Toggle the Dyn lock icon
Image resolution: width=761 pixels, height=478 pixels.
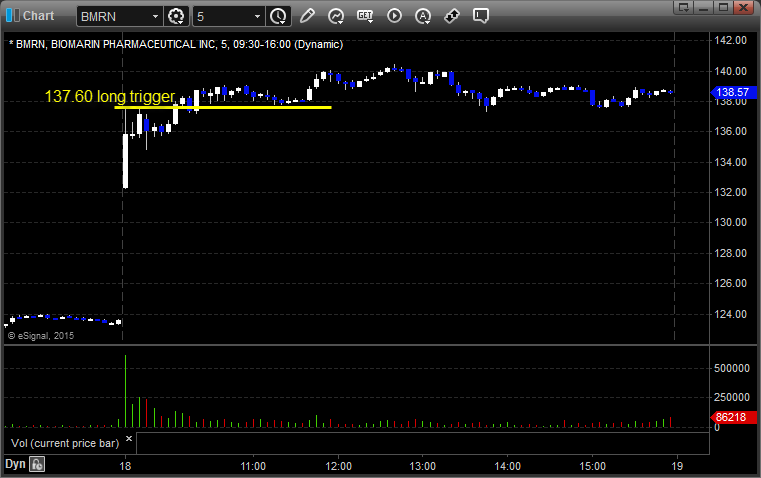37,464
